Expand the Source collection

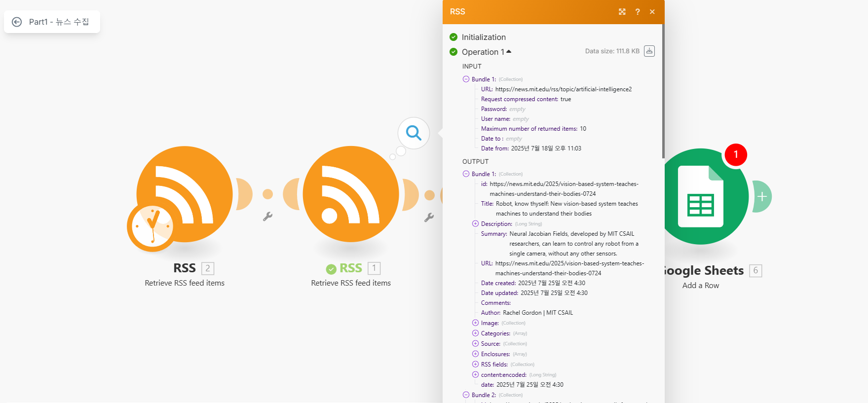(476, 343)
